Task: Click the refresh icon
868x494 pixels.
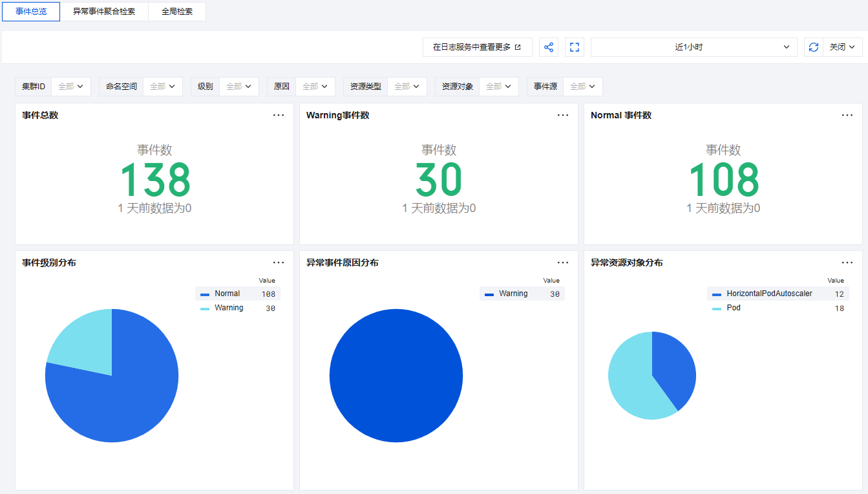Action: (x=814, y=47)
